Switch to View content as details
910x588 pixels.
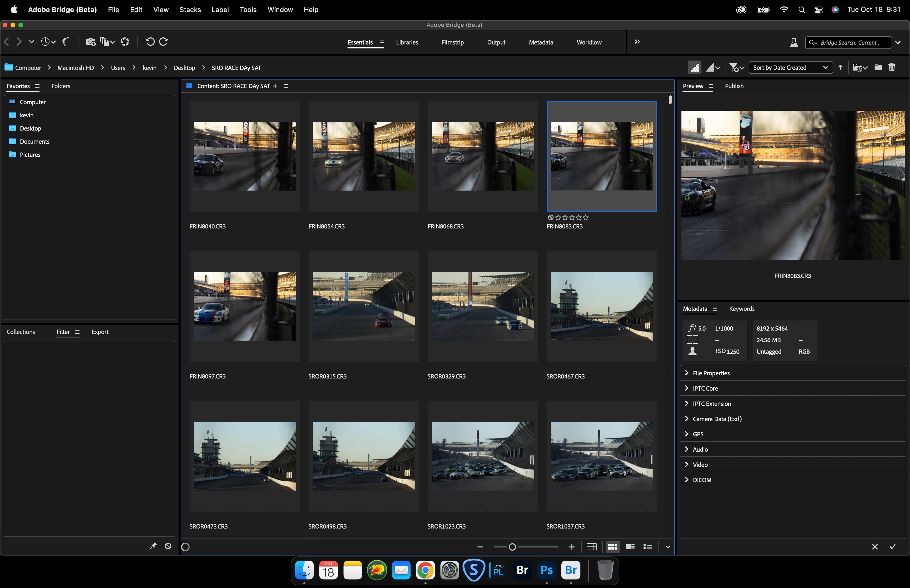(630, 547)
